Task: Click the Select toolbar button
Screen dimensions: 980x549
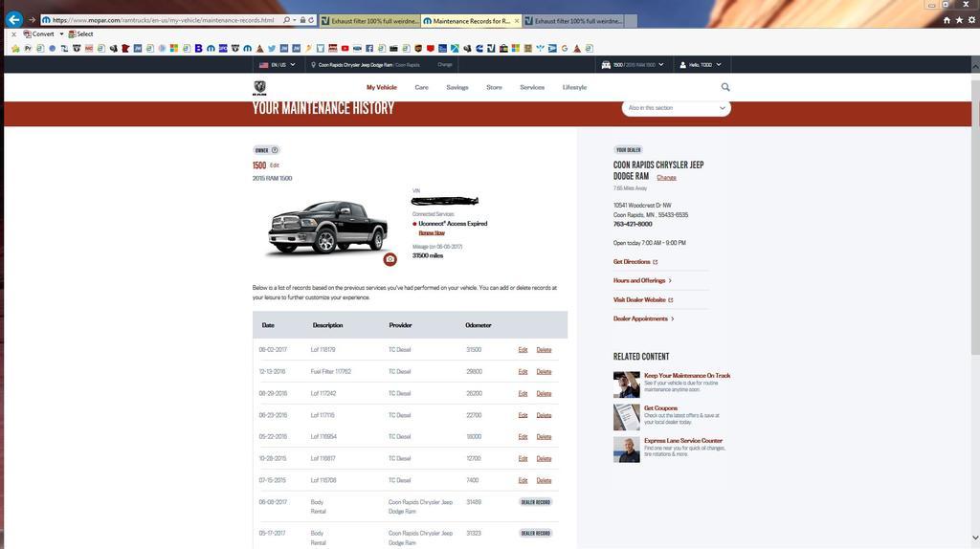Action: pos(80,33)
